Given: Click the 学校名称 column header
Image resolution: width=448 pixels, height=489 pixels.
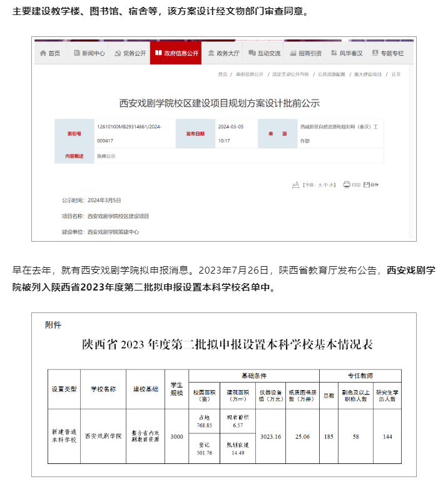Looking at the screenshot, I should (x=103, y=389).
